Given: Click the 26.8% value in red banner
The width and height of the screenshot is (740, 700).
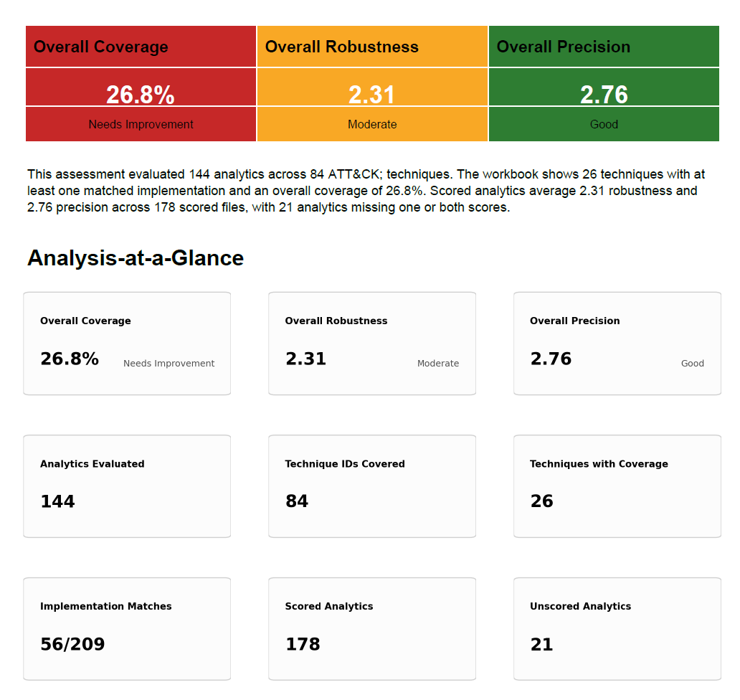Looking at the screenshot, I should [141, 95].
